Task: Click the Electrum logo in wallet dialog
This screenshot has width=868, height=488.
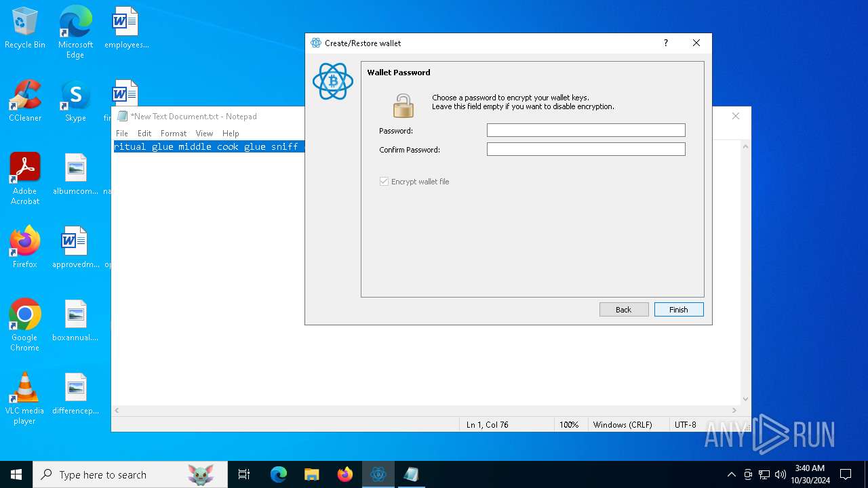Action: coord(333,81)
